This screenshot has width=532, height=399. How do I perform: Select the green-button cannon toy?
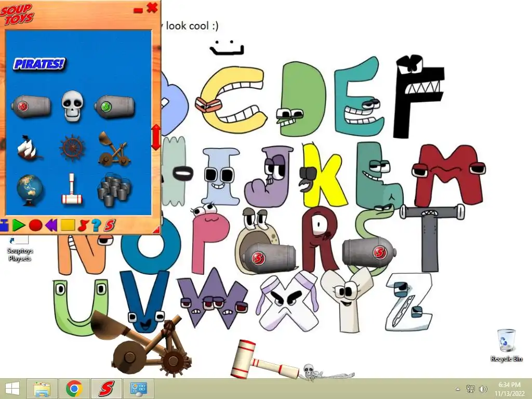tap(114, 107)
